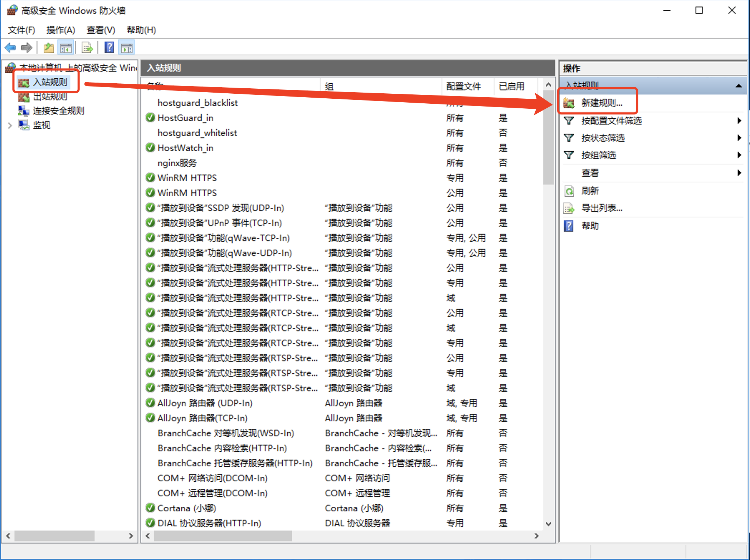Click 按状态筛选 action
This screenshot has width=750, height=560.
(603, 138)
